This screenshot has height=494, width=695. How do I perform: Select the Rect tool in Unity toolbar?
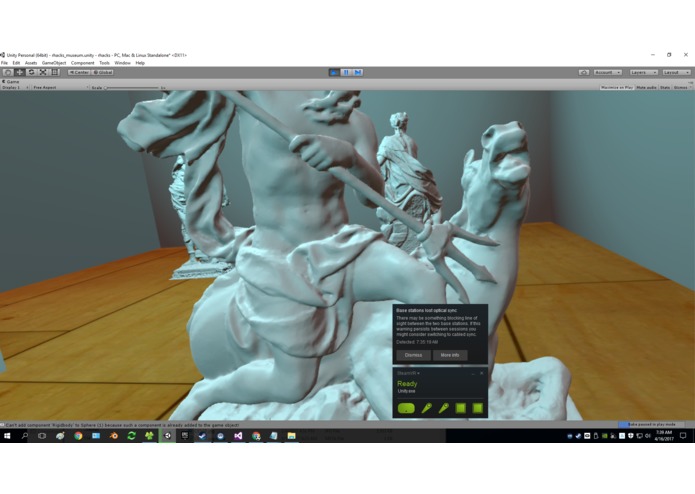tap(55, 72)
